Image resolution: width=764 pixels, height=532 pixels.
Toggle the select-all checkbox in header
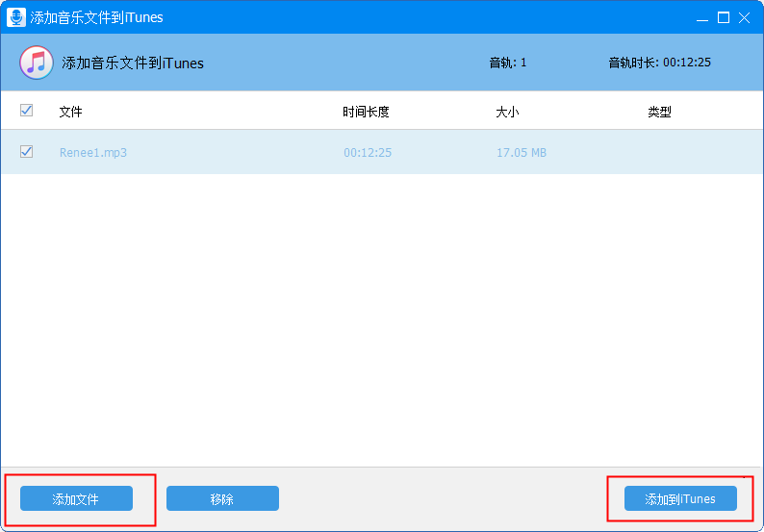click(26, 110)
